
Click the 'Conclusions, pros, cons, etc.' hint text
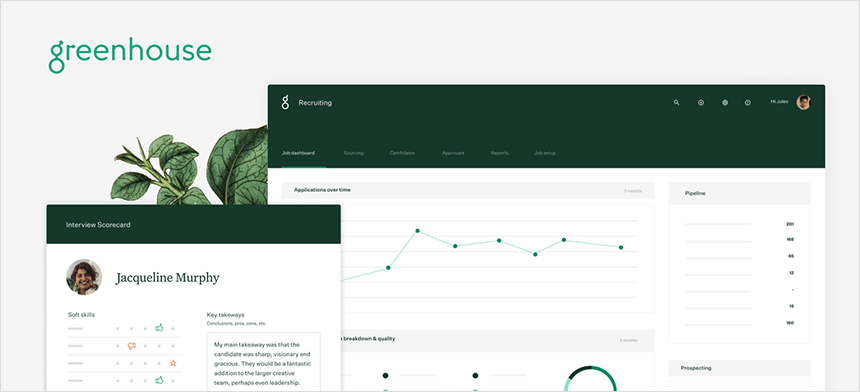236,323
